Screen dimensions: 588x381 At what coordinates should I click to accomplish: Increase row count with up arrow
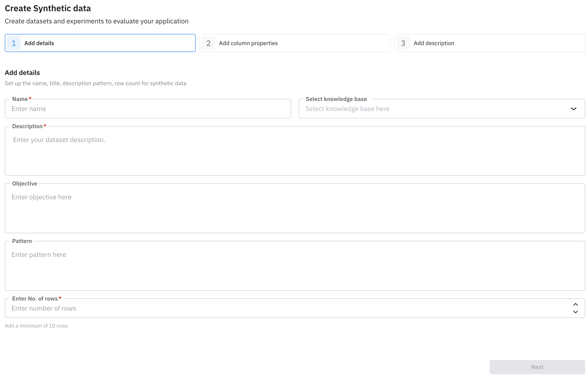click(x=575, y=304)
